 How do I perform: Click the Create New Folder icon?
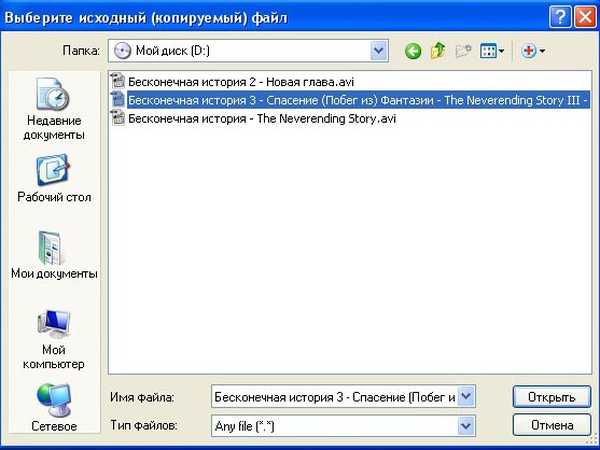click(x=463, y=51)
